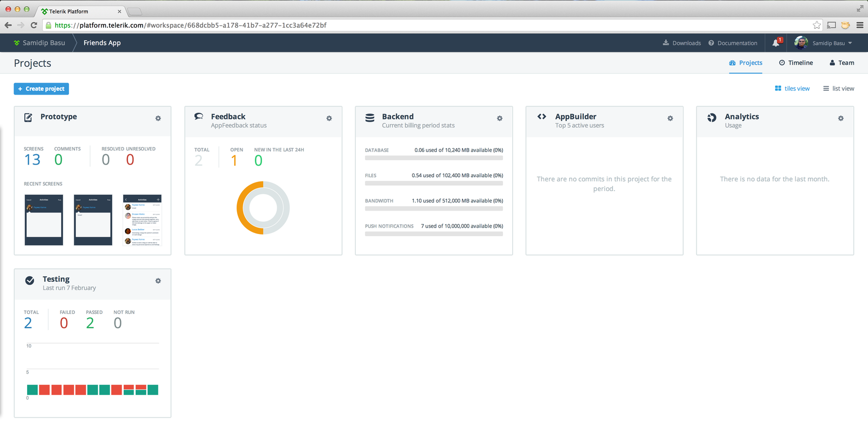Click the Push Notifications usage bar

coord(434,234)
